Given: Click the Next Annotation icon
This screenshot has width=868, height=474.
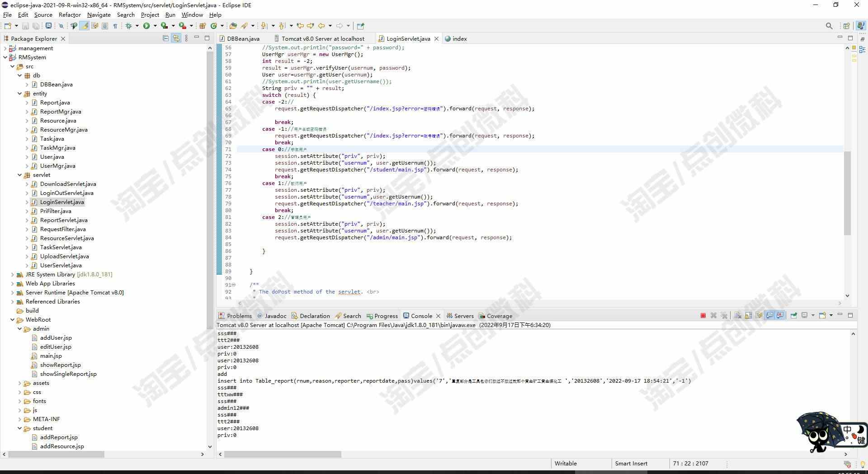Looking at the screenshot, I should click(x=264, y=26).
